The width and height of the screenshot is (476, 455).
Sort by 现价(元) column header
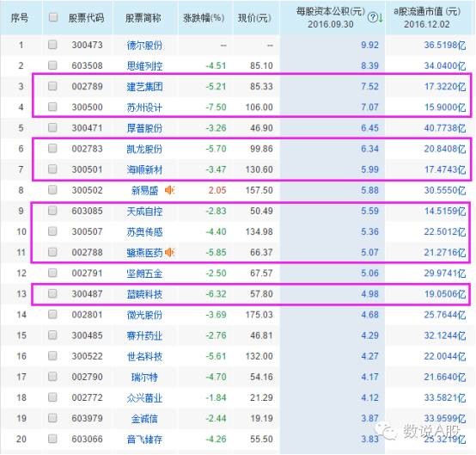[x=254, y=18]
